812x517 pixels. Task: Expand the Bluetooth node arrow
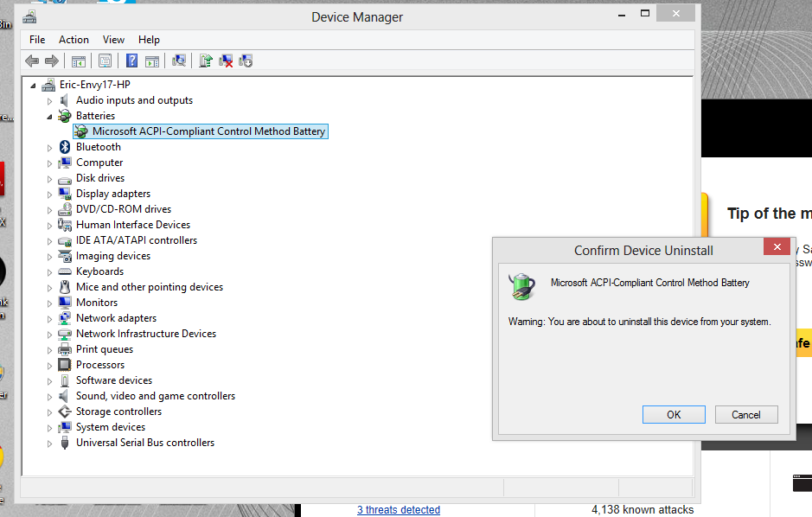[x=49, y=148]
